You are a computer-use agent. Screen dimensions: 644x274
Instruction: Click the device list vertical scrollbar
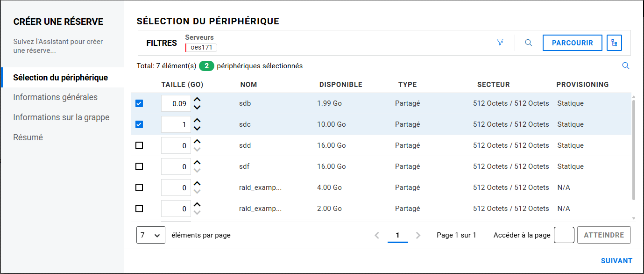pos(633,150)
